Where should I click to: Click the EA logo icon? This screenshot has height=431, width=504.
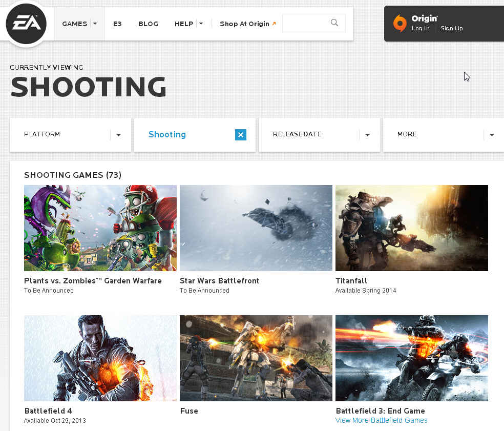tap(26, 24)
